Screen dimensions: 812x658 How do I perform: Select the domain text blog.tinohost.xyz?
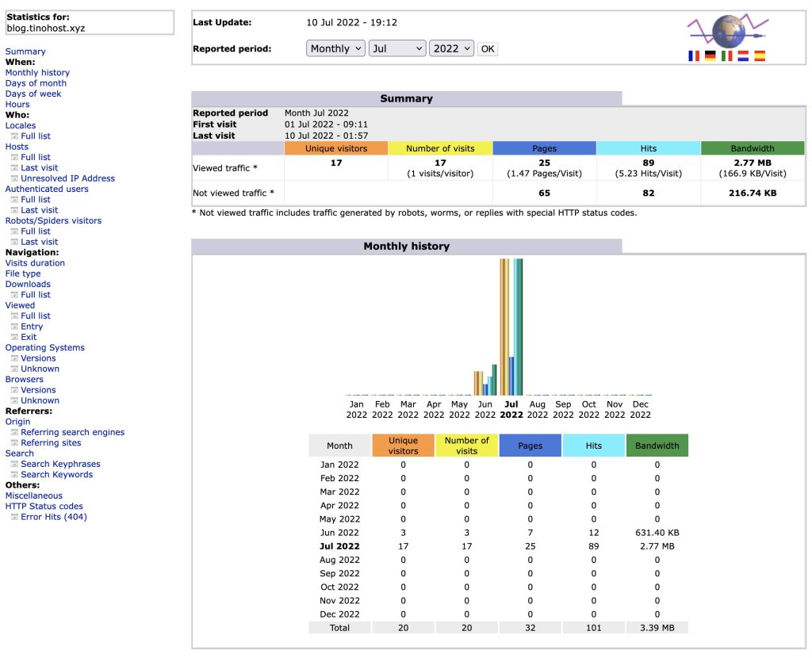click(x=46, y=28)
